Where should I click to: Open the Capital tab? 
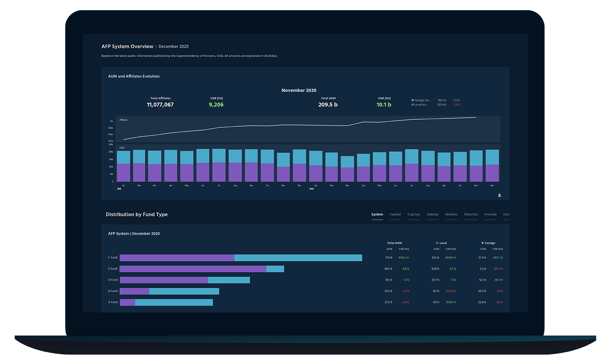395,215
